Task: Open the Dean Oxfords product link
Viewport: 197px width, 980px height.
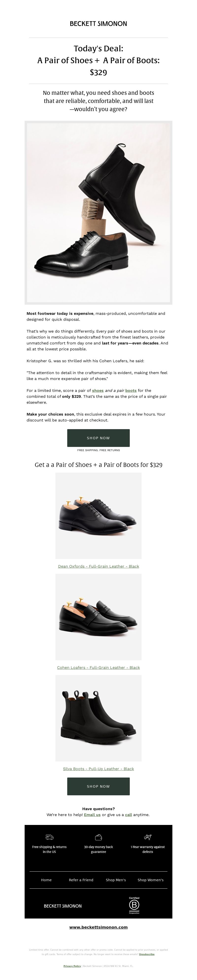Action: 98,566
